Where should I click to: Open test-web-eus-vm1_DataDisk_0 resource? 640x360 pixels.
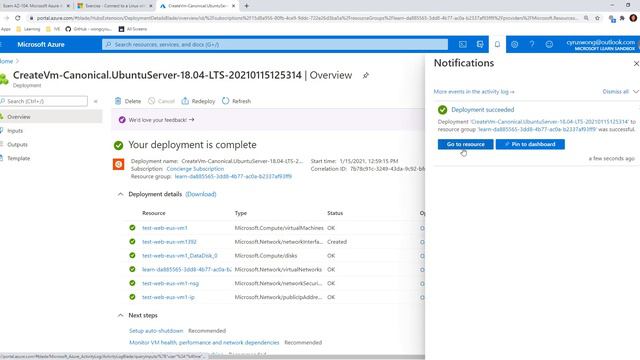point(180,256)
